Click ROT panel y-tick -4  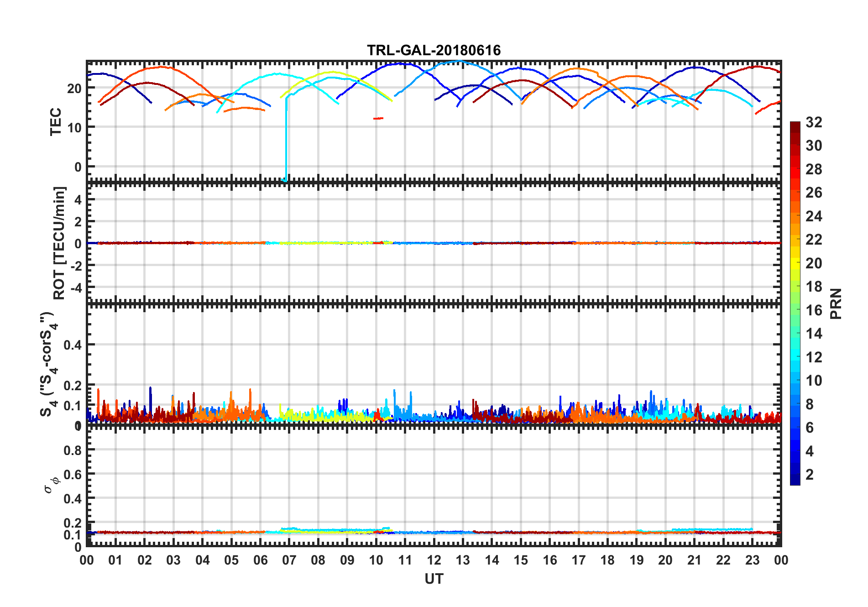[x=75, y=288]
